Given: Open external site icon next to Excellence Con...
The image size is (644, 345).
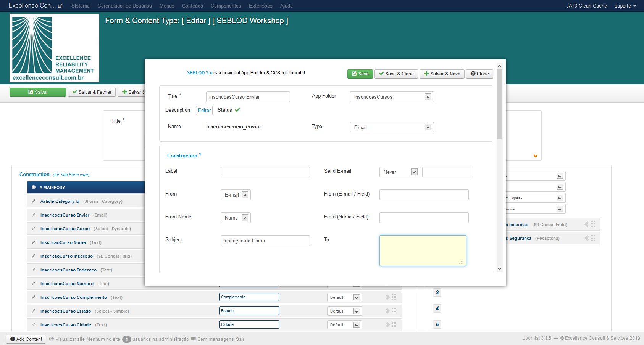Looking at the screenshot, I should point(60,6).
